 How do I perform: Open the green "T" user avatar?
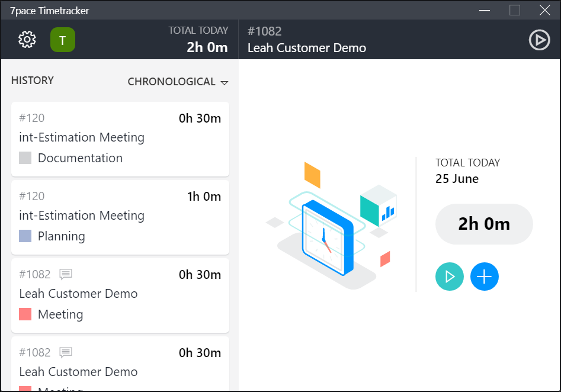(x=63, y=40)
